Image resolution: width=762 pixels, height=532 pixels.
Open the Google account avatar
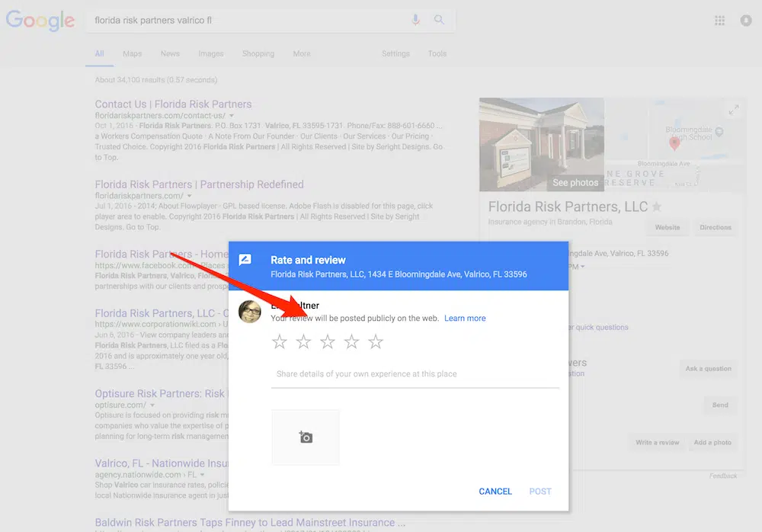click(746, 21)
